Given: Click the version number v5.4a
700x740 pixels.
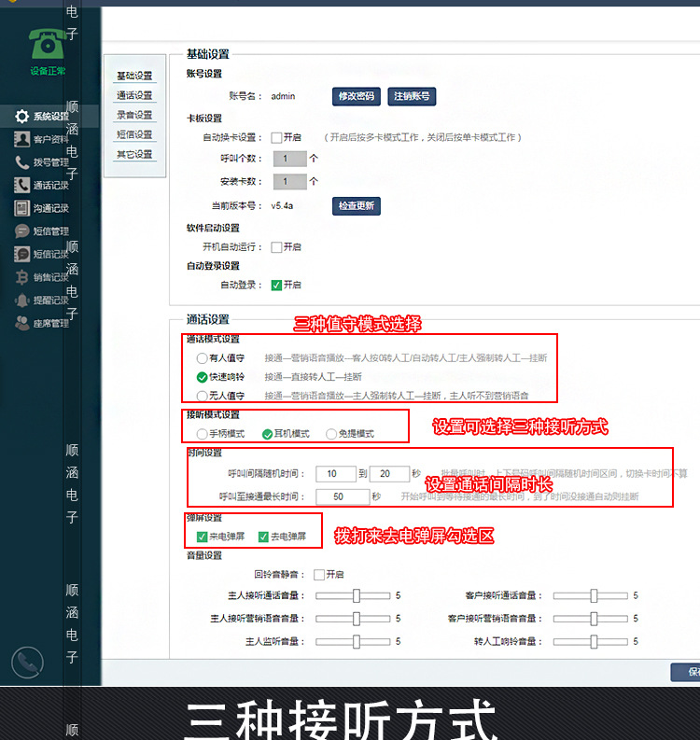Looking at the screenshot, I should pos(282,206).
